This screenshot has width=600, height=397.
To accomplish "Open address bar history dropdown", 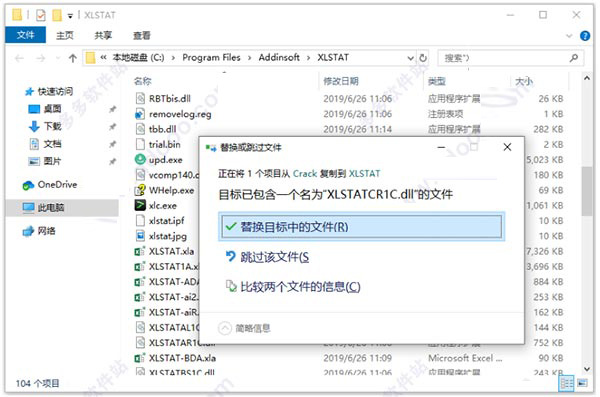I will (x=411, y=58).
